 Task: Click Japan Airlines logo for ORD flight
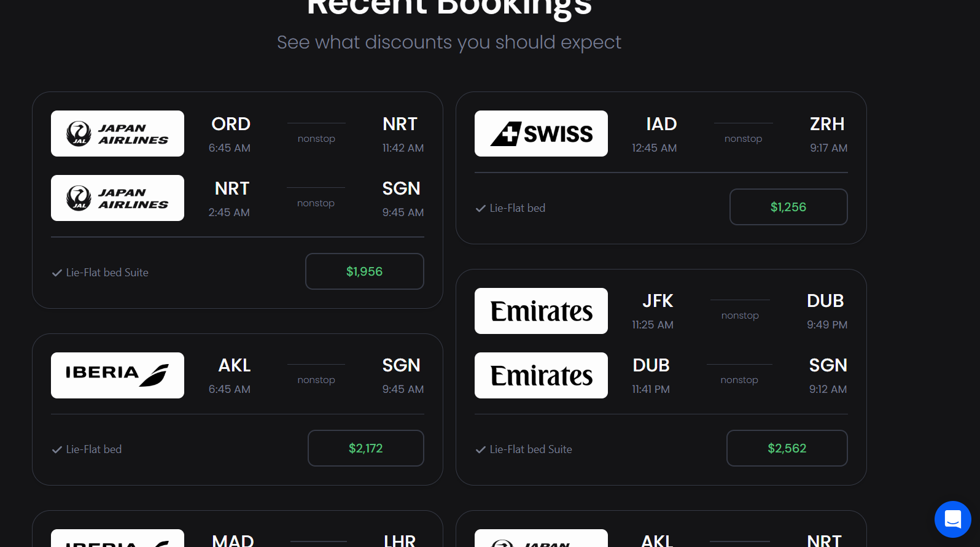coord(117,133)
